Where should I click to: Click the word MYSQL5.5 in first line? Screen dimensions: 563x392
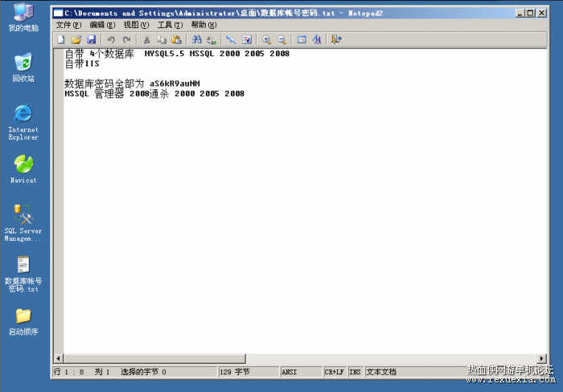coord(164,54)
